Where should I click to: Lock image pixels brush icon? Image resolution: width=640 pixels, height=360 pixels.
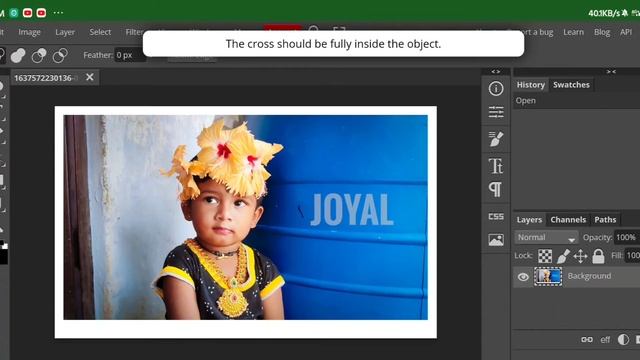tap(563, 256)
